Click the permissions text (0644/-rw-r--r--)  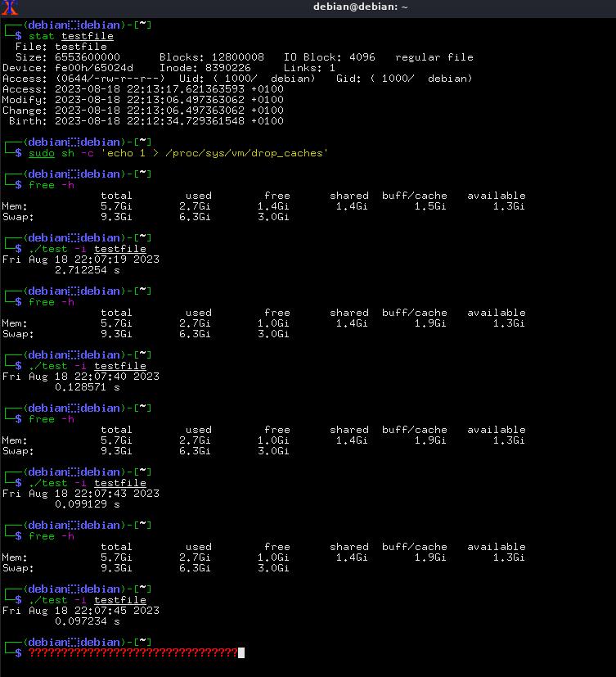click(x=110, y=79)
